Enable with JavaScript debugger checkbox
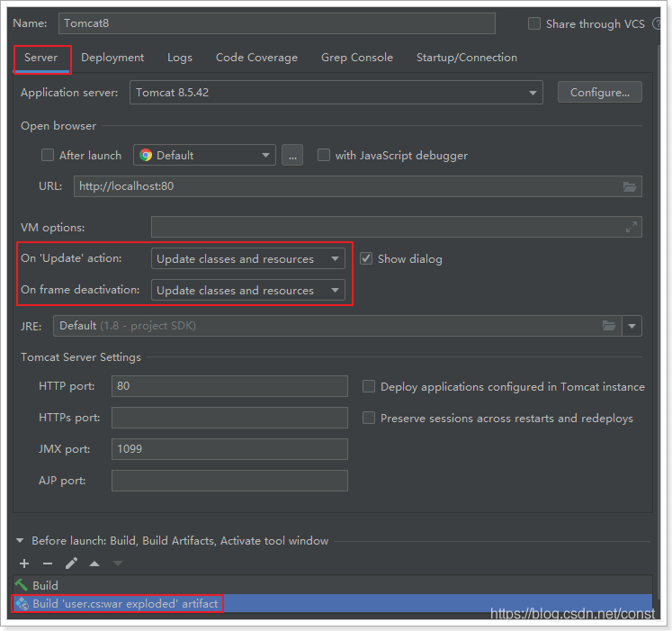 tap(324, 155)
